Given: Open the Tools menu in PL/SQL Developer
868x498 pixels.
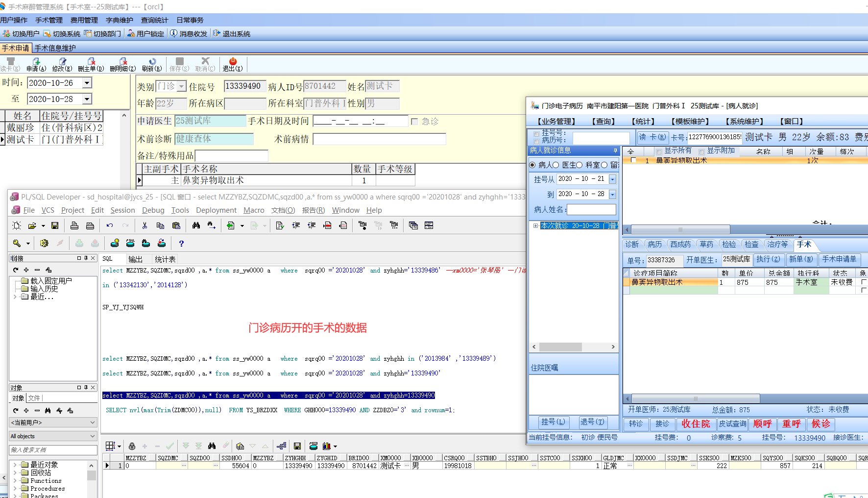Looking at the screenshot, I should point(180,210).
